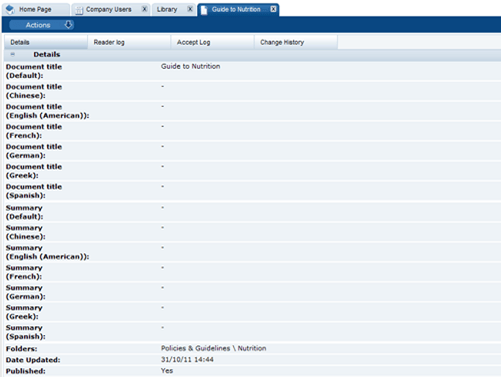The width and height of the screenshot is (501, 377).
Task: Click 'Summary (Default):' label
Action: pyautogui.click(x=24, y=212)
